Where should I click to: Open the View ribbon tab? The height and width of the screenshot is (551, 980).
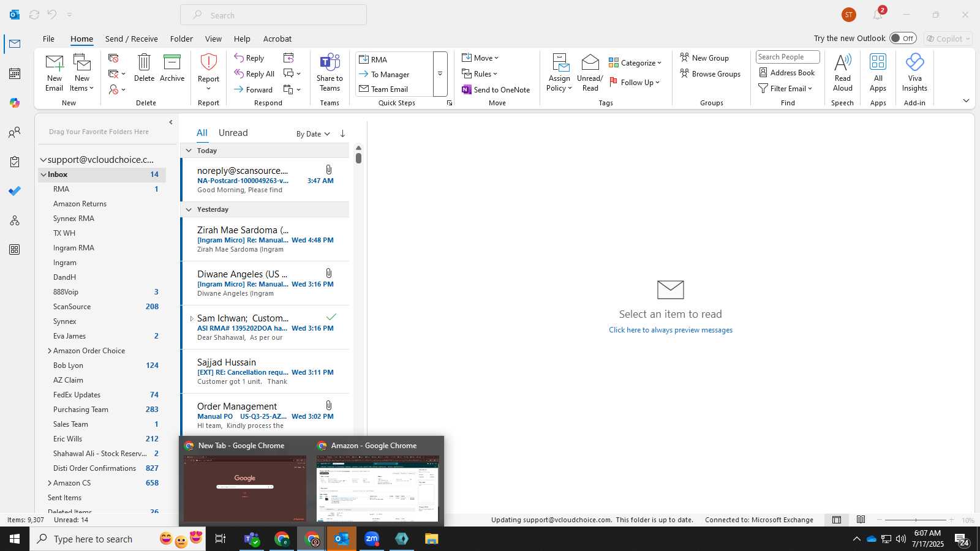click(x=213, y=39)
